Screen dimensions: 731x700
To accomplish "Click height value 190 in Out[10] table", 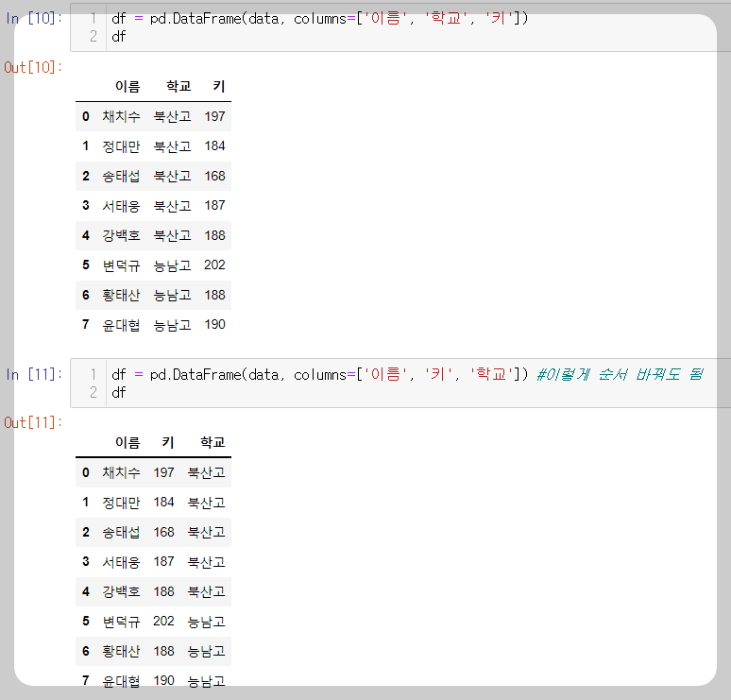I will (215, 325).
